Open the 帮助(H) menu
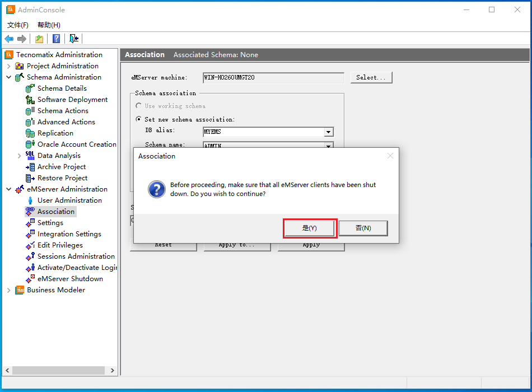The height and width of the screenshot is (392, 532). point(49,25)
